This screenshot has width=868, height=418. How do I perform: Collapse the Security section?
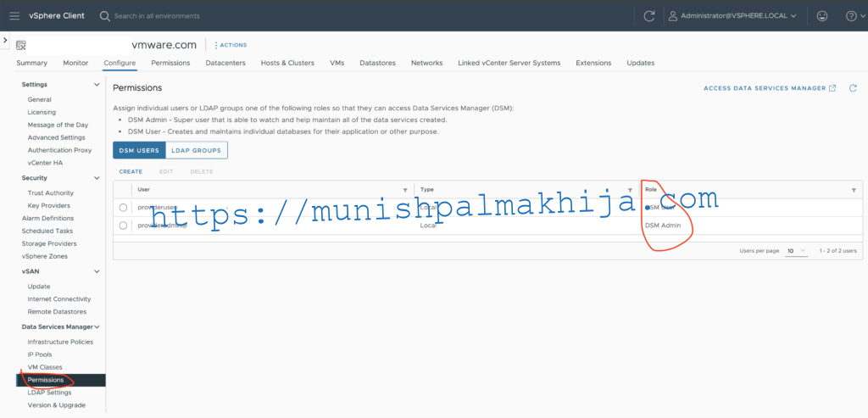pyautogui.click(x=97, y=178)
